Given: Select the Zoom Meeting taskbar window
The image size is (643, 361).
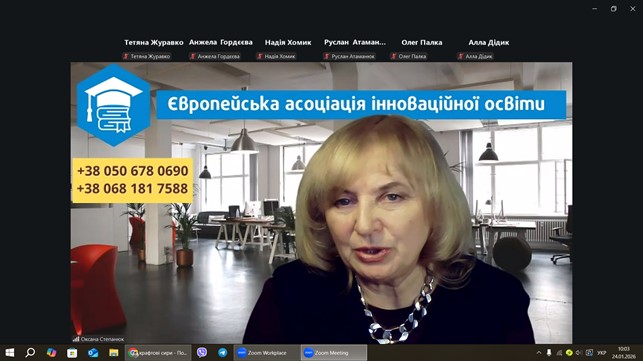Looking at the screenshot, I should pyautogui.click(x=334, y=353).
